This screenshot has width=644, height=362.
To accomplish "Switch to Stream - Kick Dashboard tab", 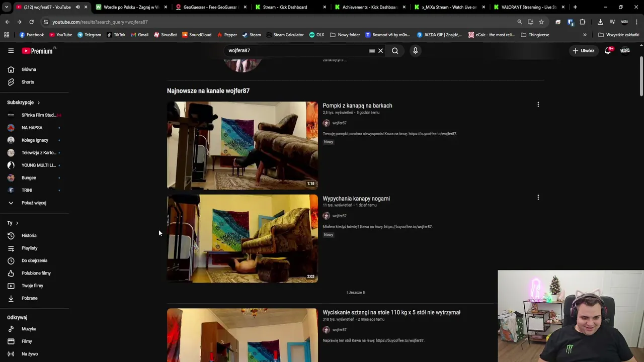I will click(x=290, y=7).
